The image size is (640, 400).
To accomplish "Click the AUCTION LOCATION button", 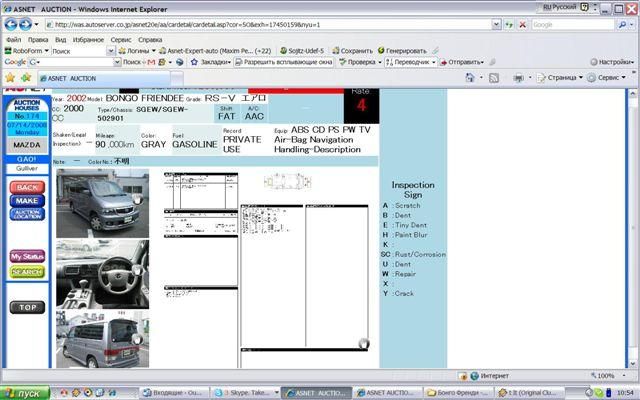I will pos(27,214).
